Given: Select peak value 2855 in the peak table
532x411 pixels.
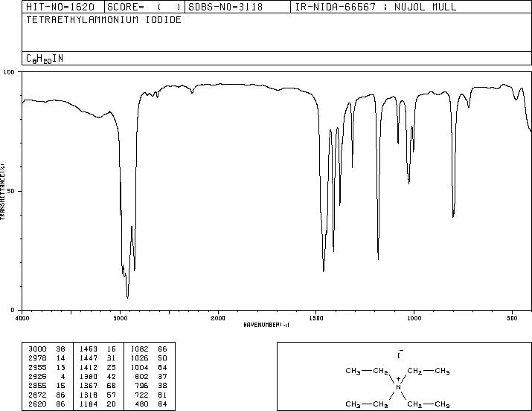Looking at the screenshot, I should (37, 386).
